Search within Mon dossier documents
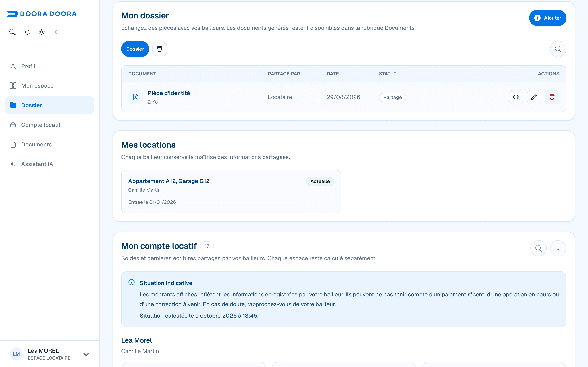This screenshot has height=367, width=588. [558, 49]
